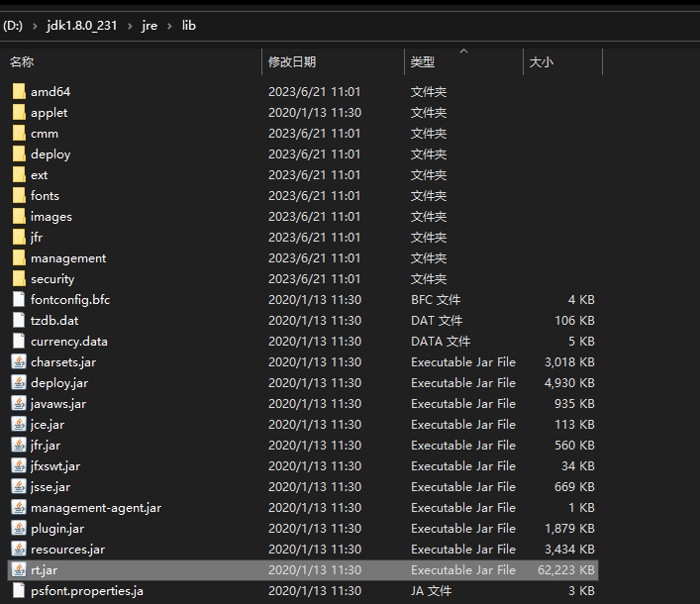Go to the jre breadcrumb folder
The height and width of the screenshot is (604, 700).
pos(150,26)
